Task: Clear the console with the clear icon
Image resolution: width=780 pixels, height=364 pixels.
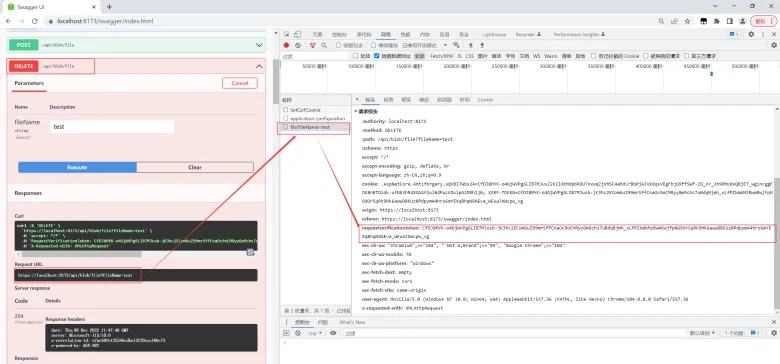Action: pyautogui.click(x=297, y=333)
